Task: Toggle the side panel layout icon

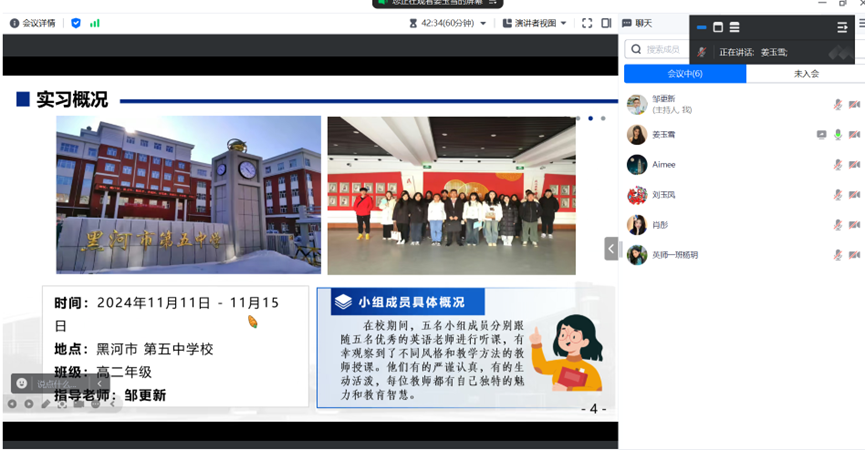Action: click(x=606, y=23)
